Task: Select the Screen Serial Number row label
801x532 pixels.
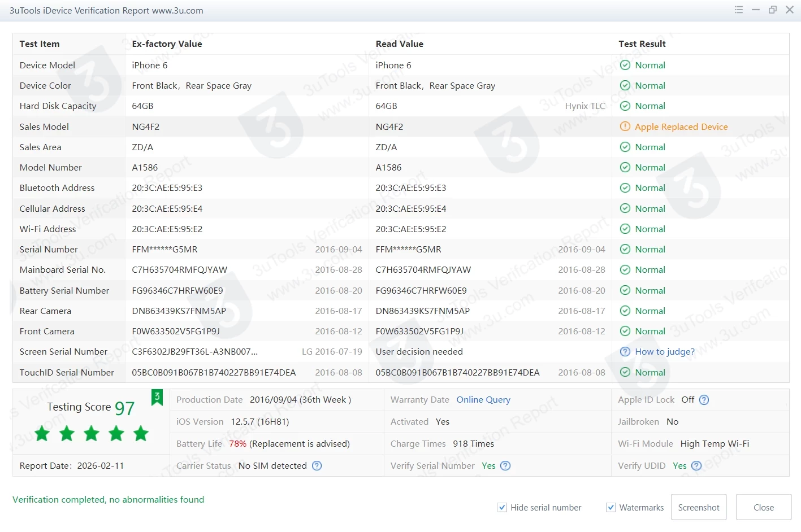Action: 63,352
